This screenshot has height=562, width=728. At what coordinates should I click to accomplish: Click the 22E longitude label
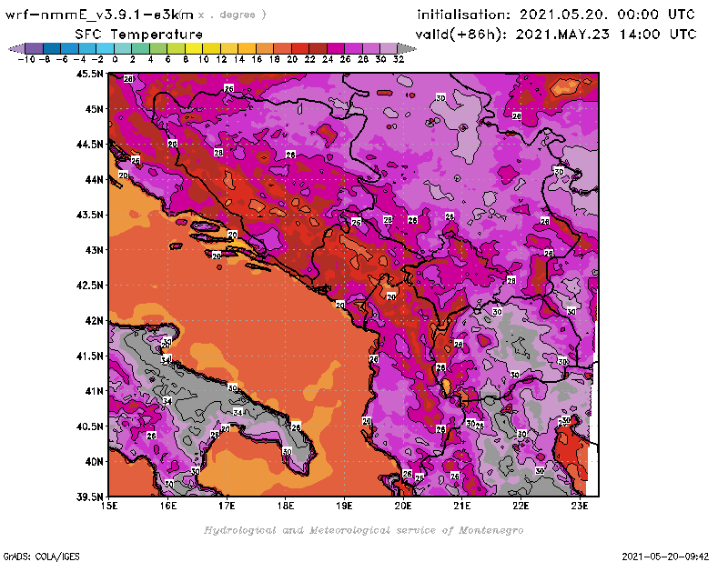click(x=521, y=506)
